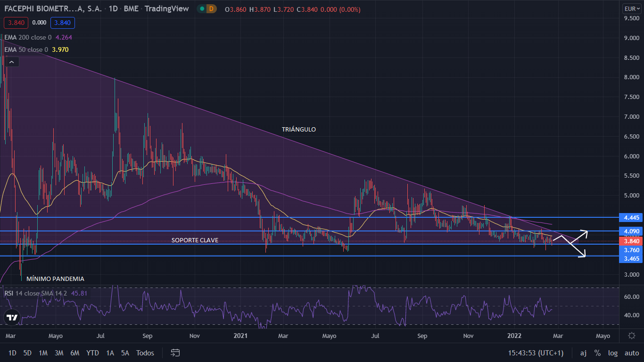Select the 1M time range
The width and height of the screenshot is (644, 362).
coord(43,353)
